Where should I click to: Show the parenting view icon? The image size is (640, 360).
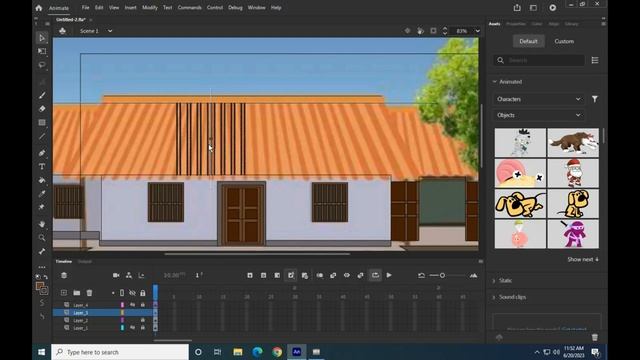(x=129, y=276)
